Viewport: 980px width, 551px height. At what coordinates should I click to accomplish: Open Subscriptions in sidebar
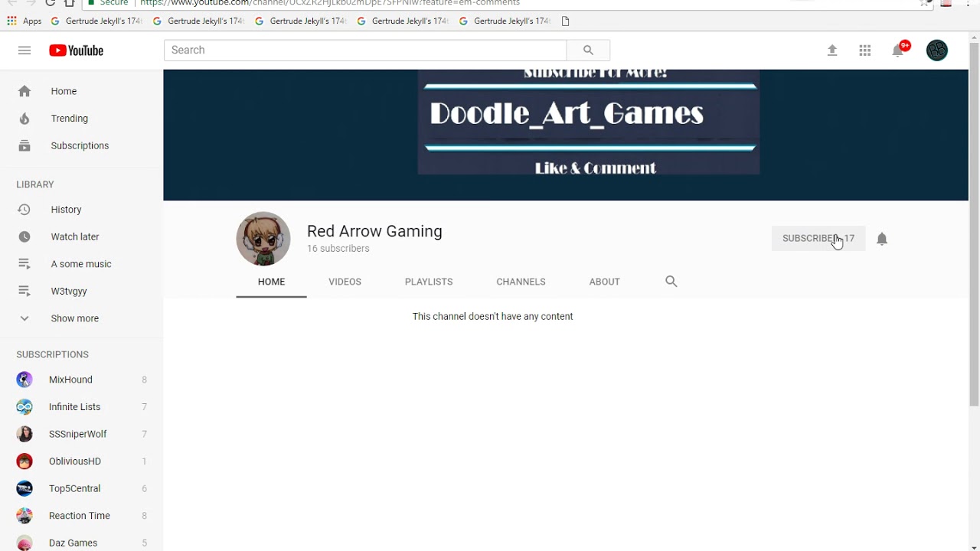coord(81,145)
